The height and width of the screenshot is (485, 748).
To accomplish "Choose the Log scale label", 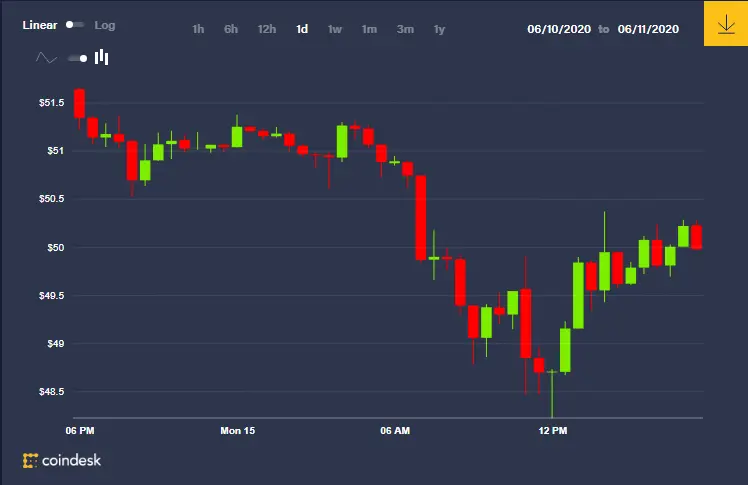I will [104, 25].
